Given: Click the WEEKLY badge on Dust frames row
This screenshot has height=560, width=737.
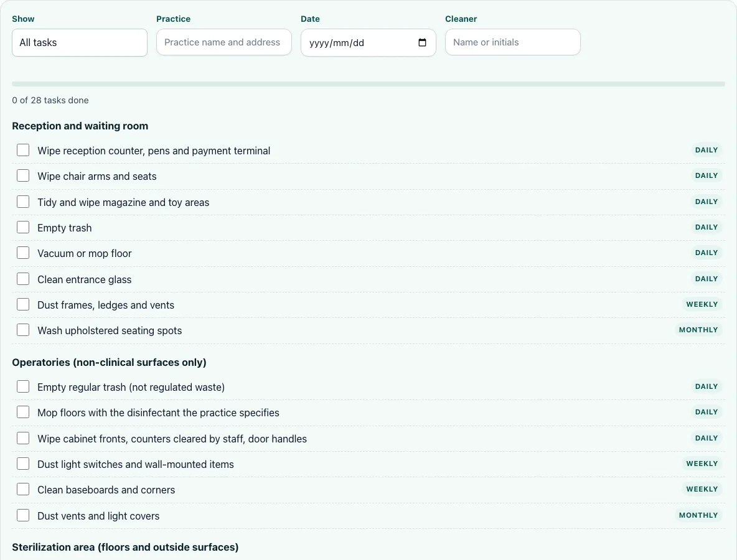Looking at the screenshot, I should (702, 304).
